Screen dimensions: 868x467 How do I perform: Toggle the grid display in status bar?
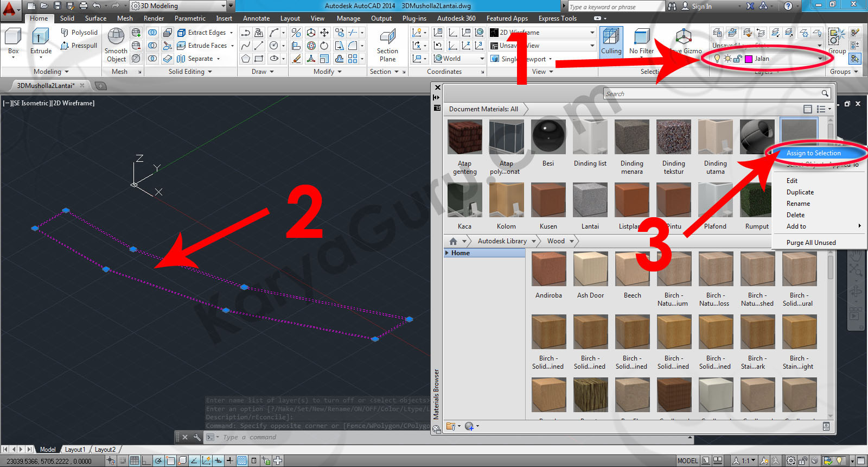134,460
